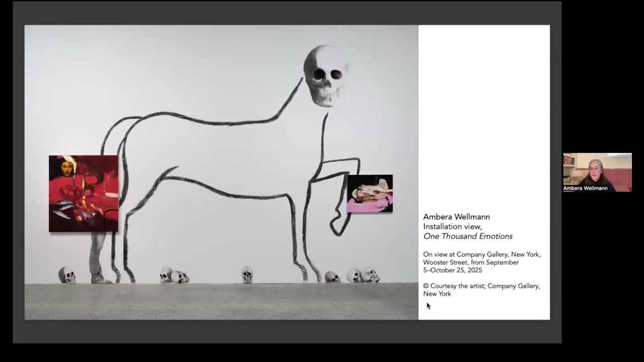Click the red painting on the left wall

pyautogui.click(x=84, y=194)
